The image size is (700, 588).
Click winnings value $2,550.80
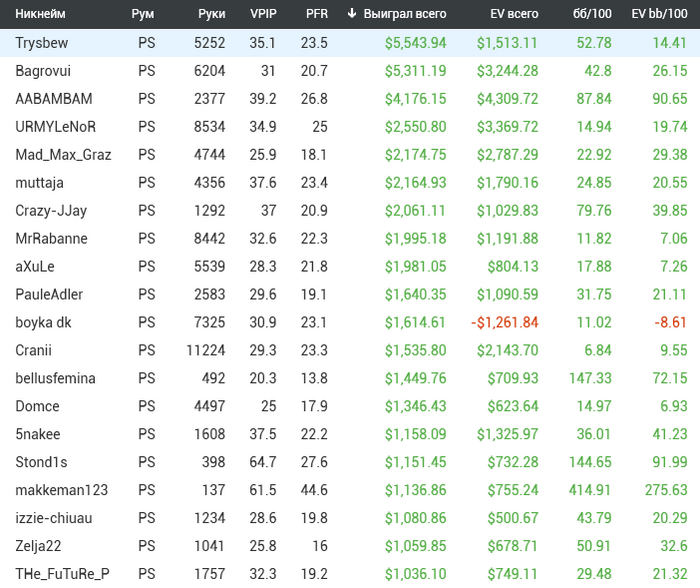[x=416, y=127]
